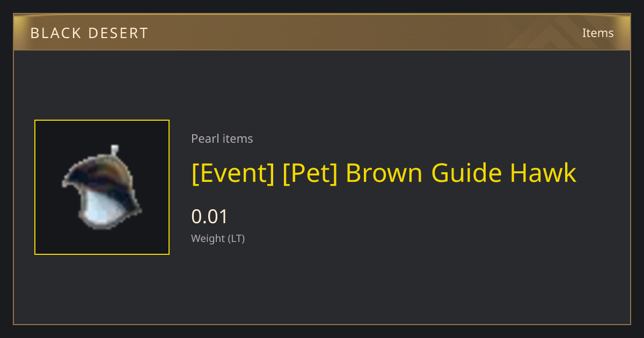
Task: Open the Items section label
Action: (598, 33)
